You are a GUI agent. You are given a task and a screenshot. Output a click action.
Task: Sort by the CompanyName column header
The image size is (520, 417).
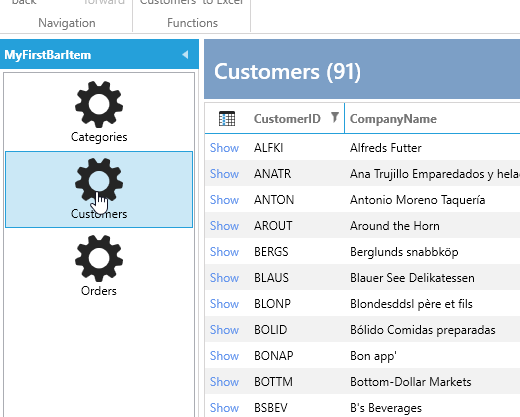click(x=393, y=119)
